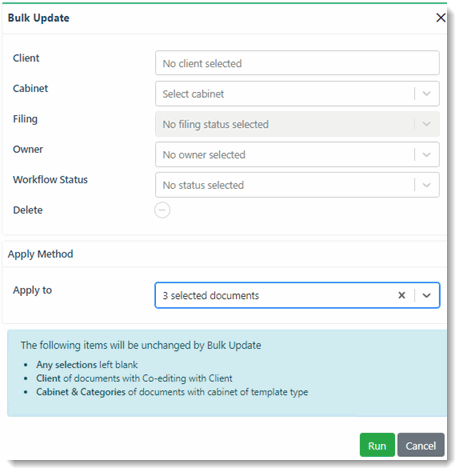Toggle the Delete option circle
The width and height of the screenshot is (456, 470).
162,210
